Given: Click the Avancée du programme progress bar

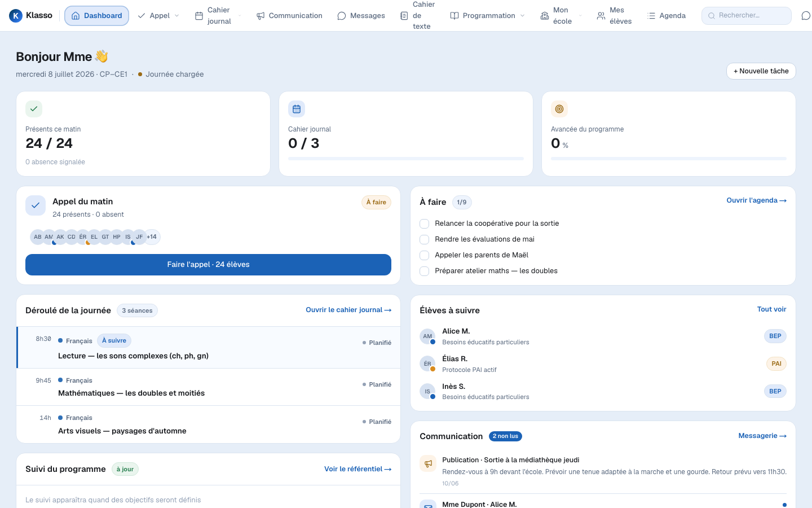Looking at the screenshot, I should (x=669, y=159).
